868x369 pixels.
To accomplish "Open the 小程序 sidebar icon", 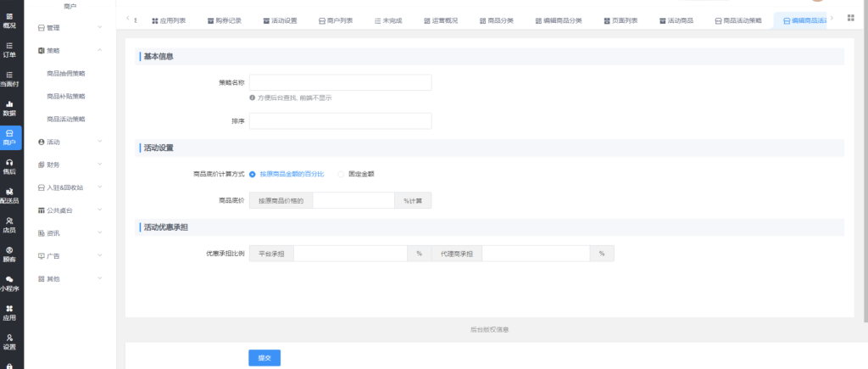I will pos(10,283).
